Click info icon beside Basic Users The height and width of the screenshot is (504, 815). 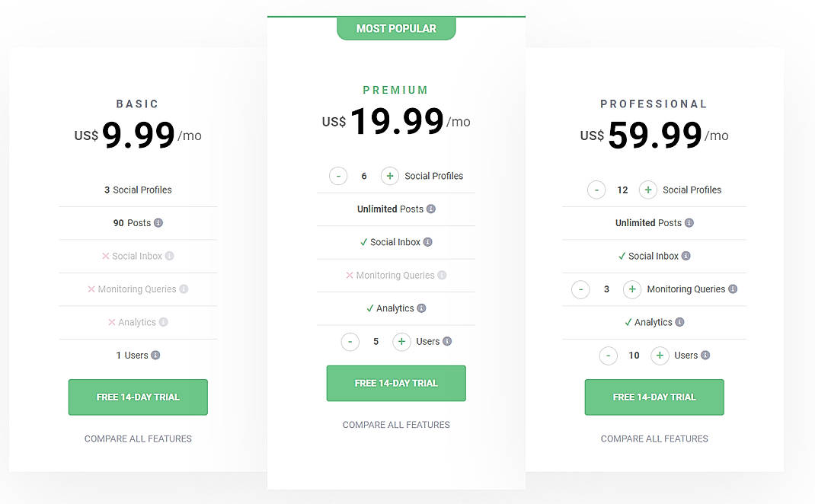pos(155,356)
